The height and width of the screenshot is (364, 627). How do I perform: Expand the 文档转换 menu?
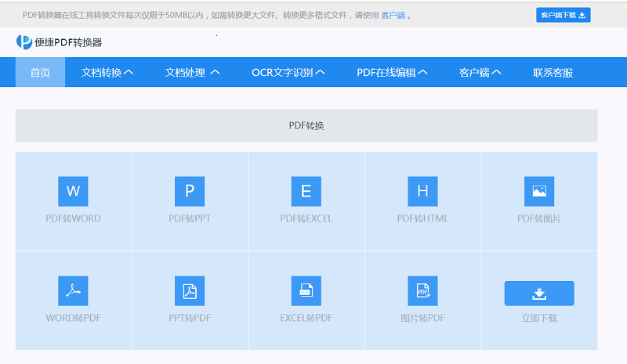click(x=107, y=72)
